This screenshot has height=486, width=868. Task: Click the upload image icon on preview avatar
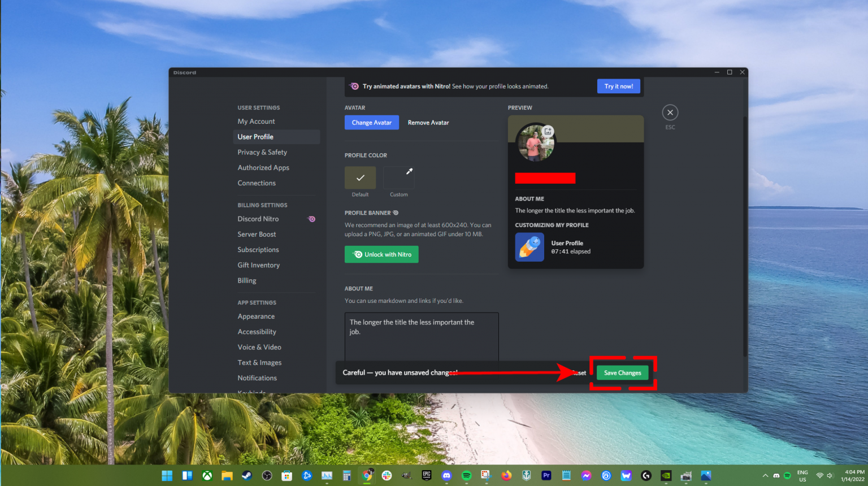point(548,132)
